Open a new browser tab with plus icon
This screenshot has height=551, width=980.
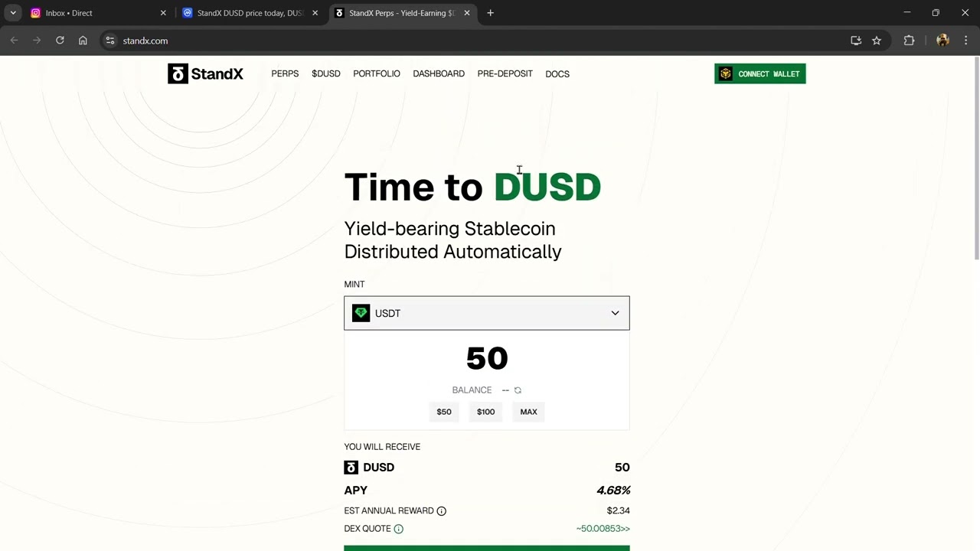pos(490,13)
